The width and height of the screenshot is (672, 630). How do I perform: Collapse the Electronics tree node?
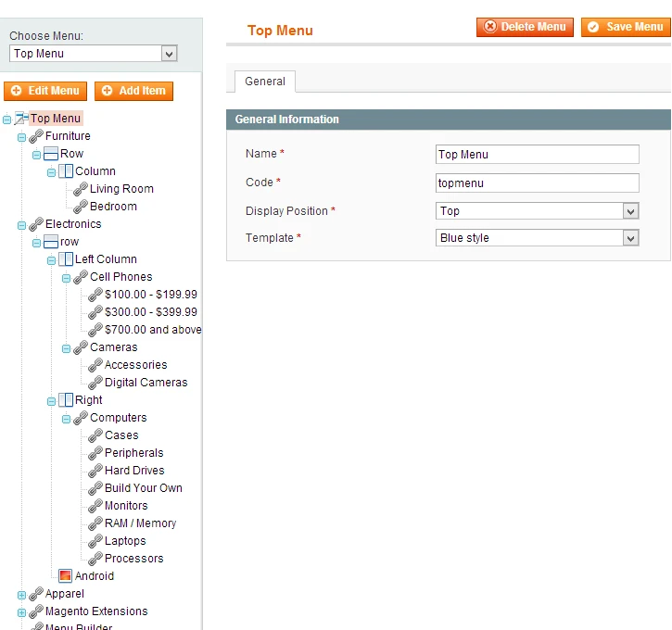22,224
